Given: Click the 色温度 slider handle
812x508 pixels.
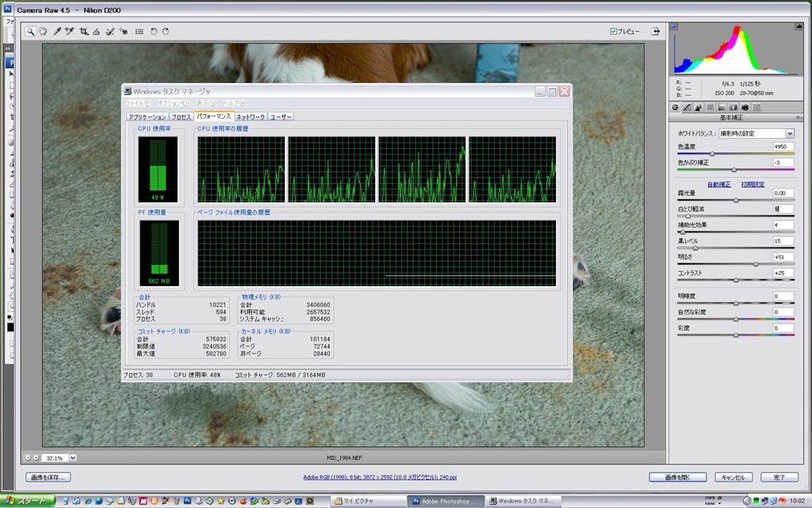Looking at the screenshot, I should tap(712, 154).
